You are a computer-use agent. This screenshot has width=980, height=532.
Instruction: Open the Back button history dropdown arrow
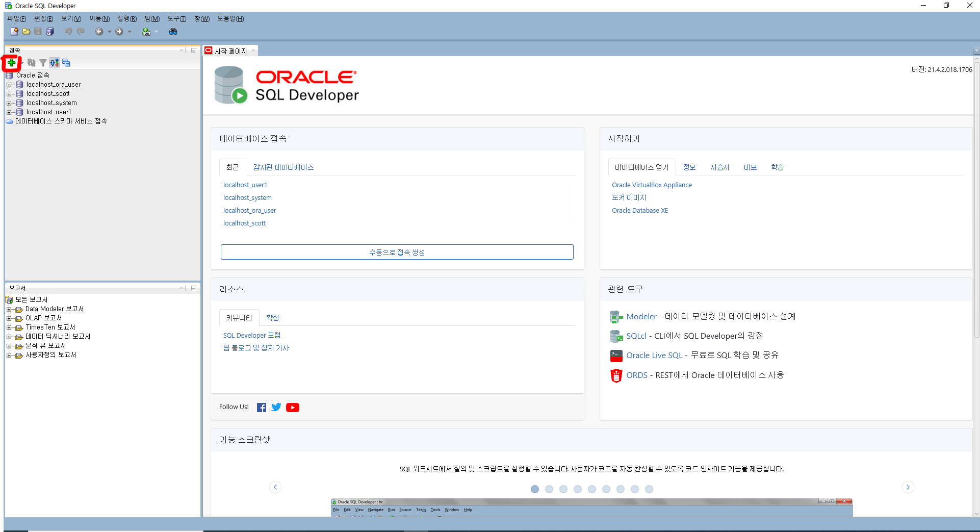[109, 32]
